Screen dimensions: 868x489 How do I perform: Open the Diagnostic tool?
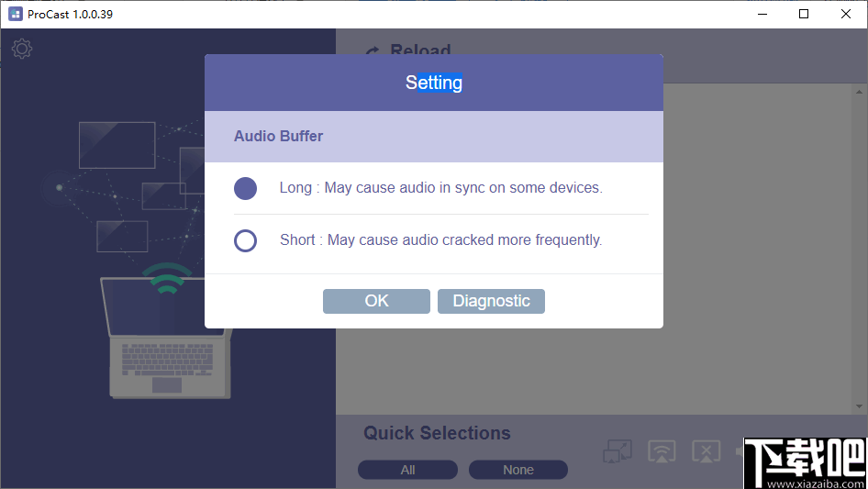pyautogui.click(x=491, y=301)
